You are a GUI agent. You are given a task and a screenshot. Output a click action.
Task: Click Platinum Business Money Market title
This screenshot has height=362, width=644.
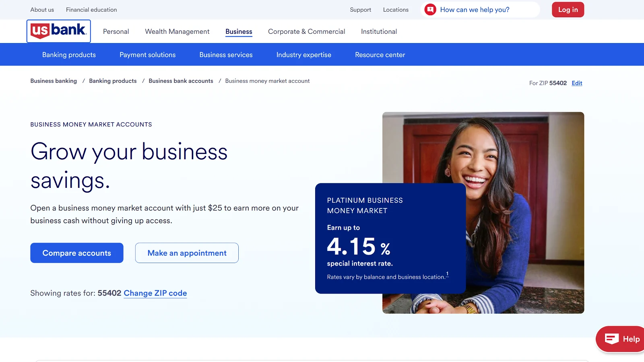click(x=365, y=206)
